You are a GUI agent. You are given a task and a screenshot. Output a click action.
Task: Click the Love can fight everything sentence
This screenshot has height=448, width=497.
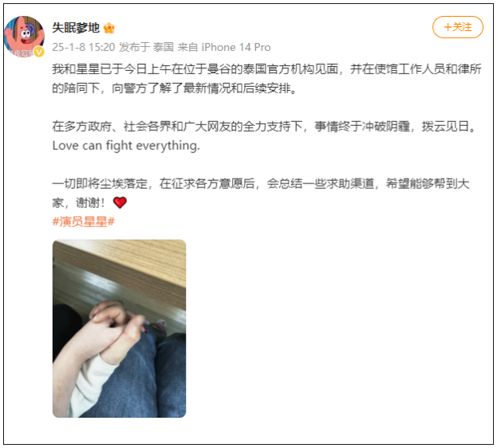[126, 146]
